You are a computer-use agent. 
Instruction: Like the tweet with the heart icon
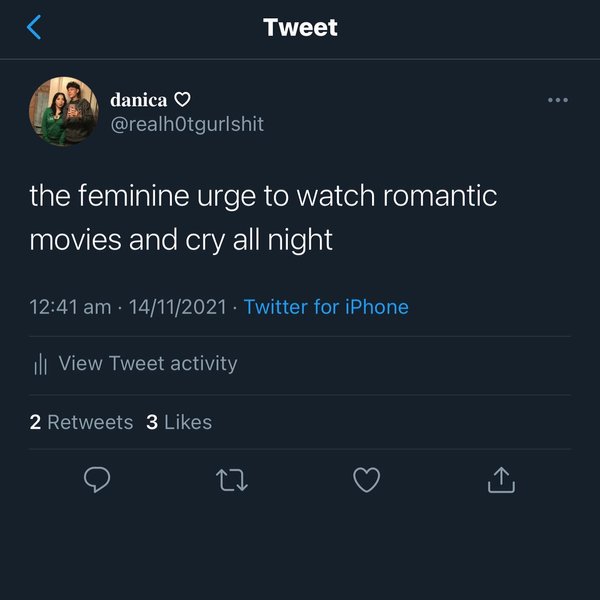tap(367, 481)
